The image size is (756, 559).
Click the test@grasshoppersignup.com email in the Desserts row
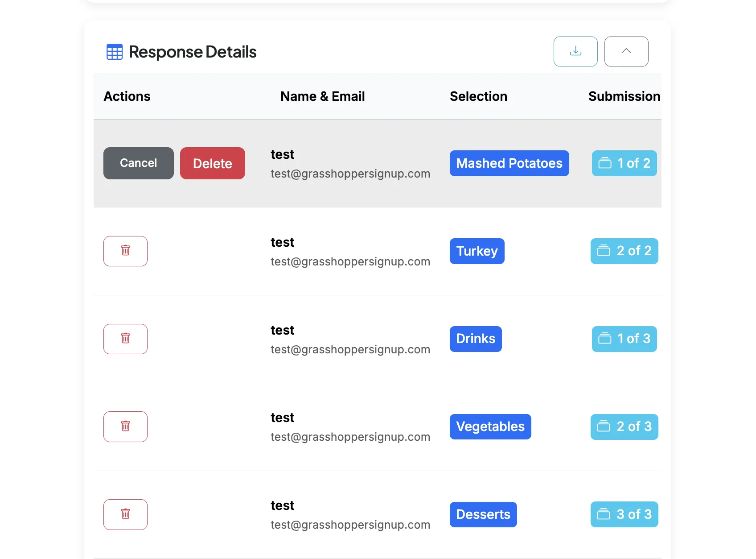350,525
